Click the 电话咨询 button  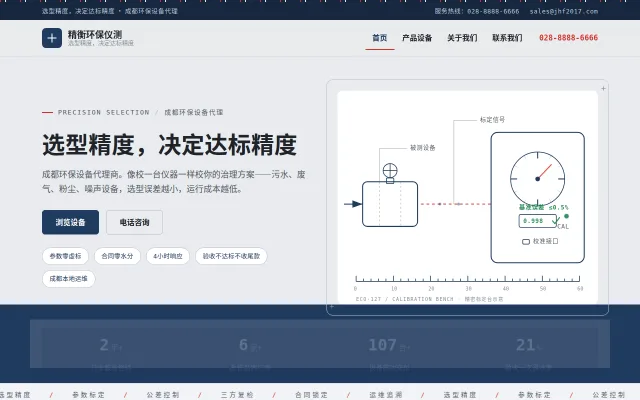pyautogui.click(x=134, y=222)
